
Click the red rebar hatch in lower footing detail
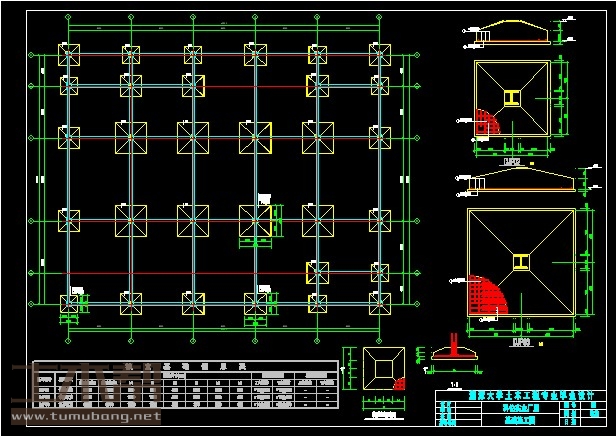[490, 296]
